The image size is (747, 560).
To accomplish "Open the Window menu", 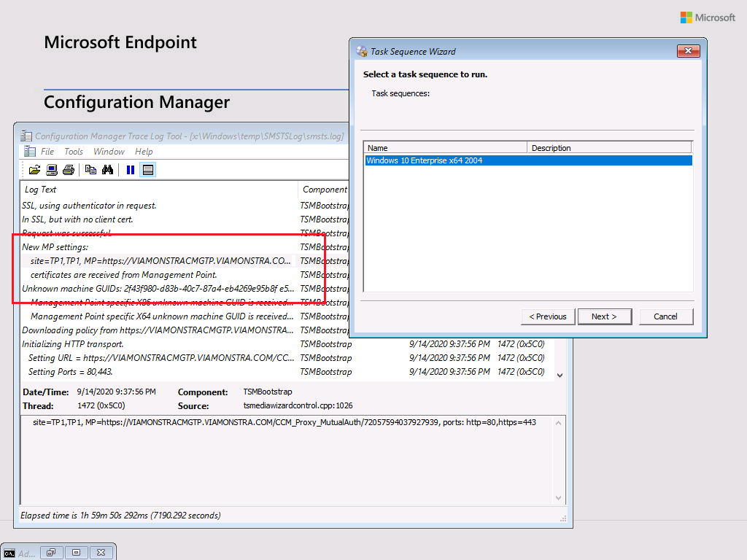I will tap(109, 152).
